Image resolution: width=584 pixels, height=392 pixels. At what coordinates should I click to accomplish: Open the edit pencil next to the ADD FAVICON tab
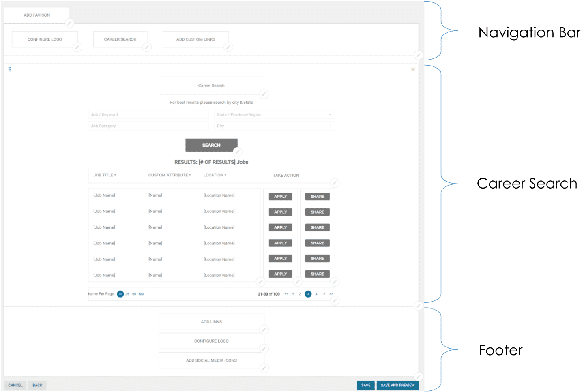69,23
